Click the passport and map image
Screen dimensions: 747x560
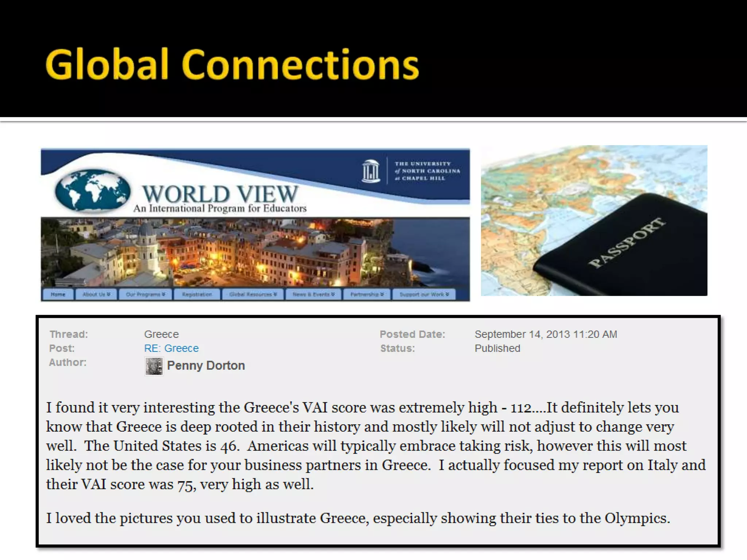click(594, 220)
